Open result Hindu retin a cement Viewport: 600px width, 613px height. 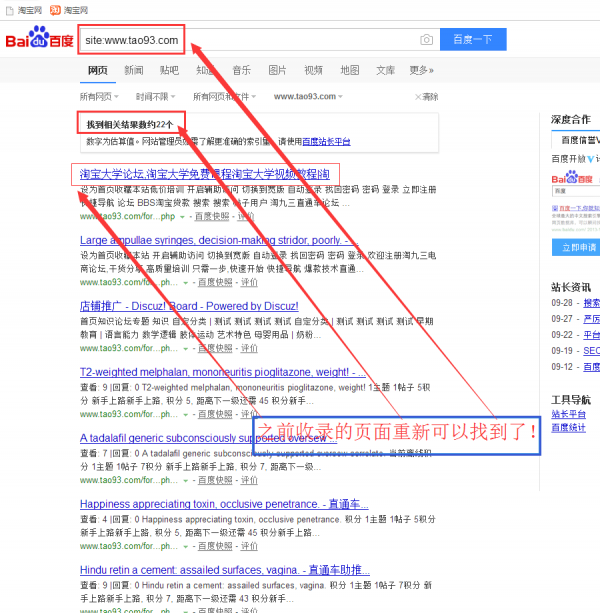tap(225, 570)
